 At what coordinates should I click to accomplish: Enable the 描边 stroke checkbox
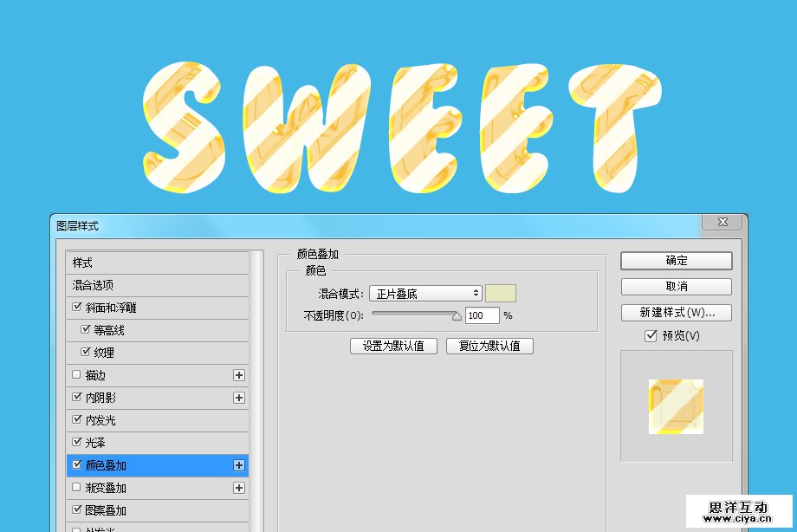coord(77,374)
